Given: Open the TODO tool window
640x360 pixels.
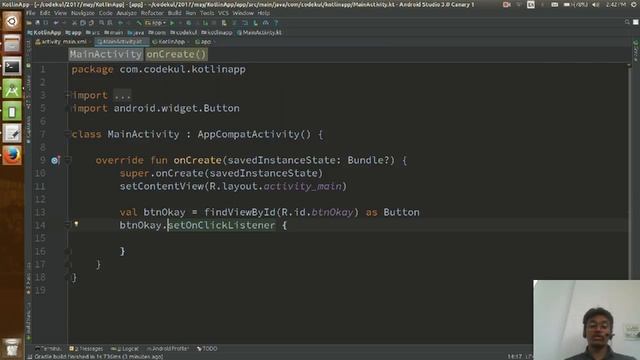Looking at the screenshot, I should point(207,349).
